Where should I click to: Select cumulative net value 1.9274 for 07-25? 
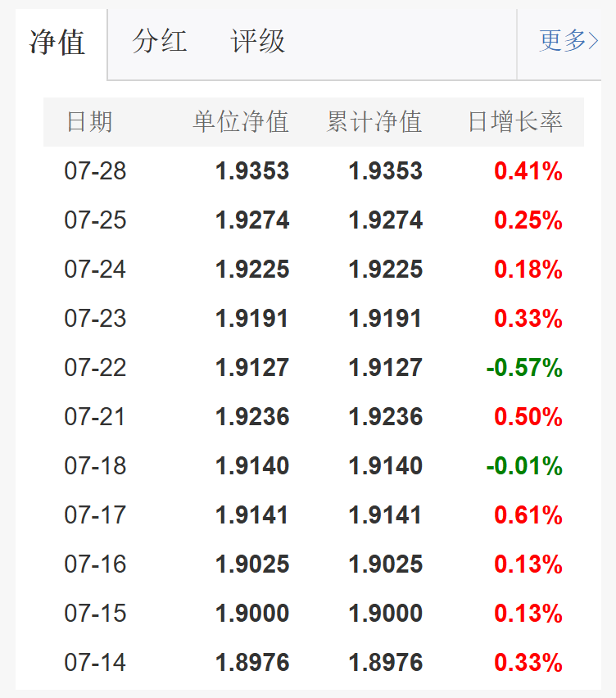click(x=386, y=220)
